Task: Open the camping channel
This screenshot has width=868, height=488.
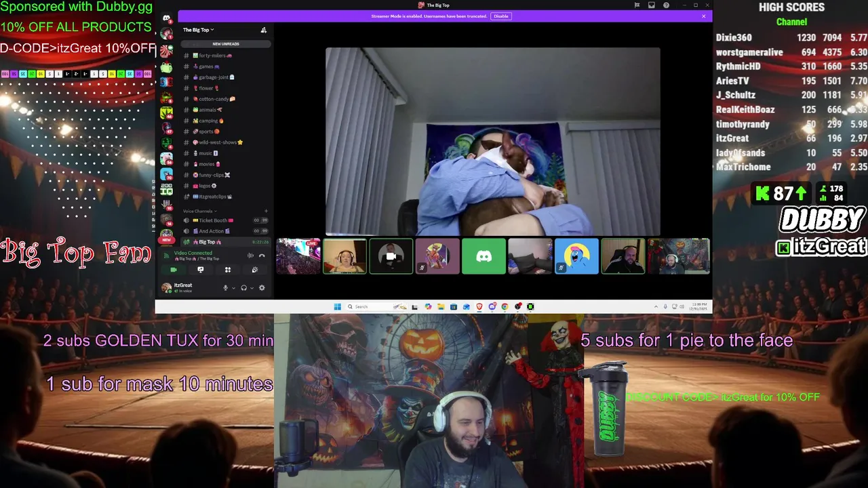Action: pos(226,121)
